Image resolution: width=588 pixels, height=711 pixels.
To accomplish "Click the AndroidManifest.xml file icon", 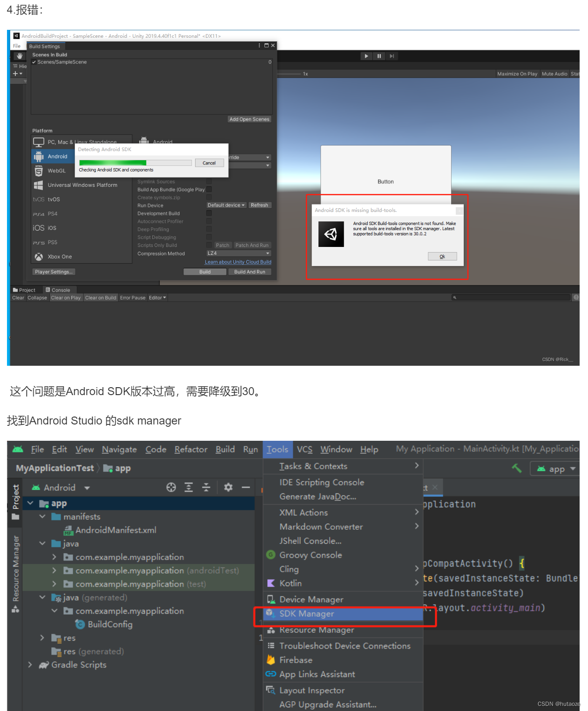I will 68,530.
